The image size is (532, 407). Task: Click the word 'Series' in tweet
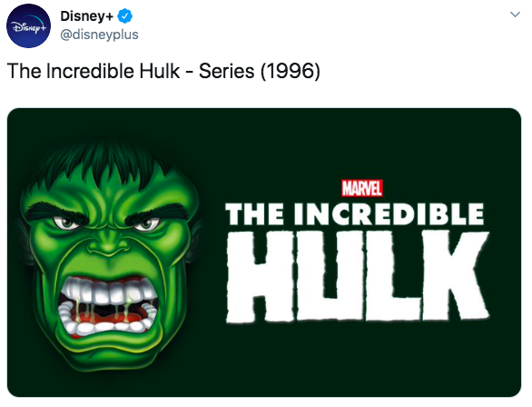[226, 71]
